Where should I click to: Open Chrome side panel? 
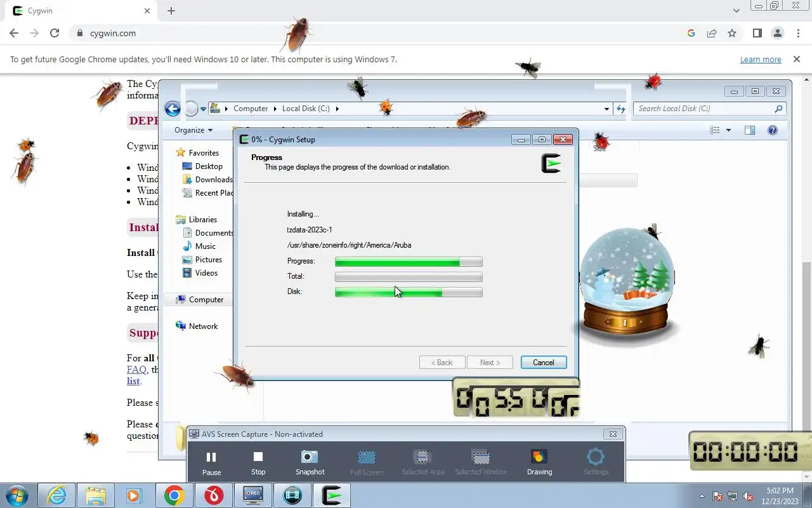click(x=757, y=33)
